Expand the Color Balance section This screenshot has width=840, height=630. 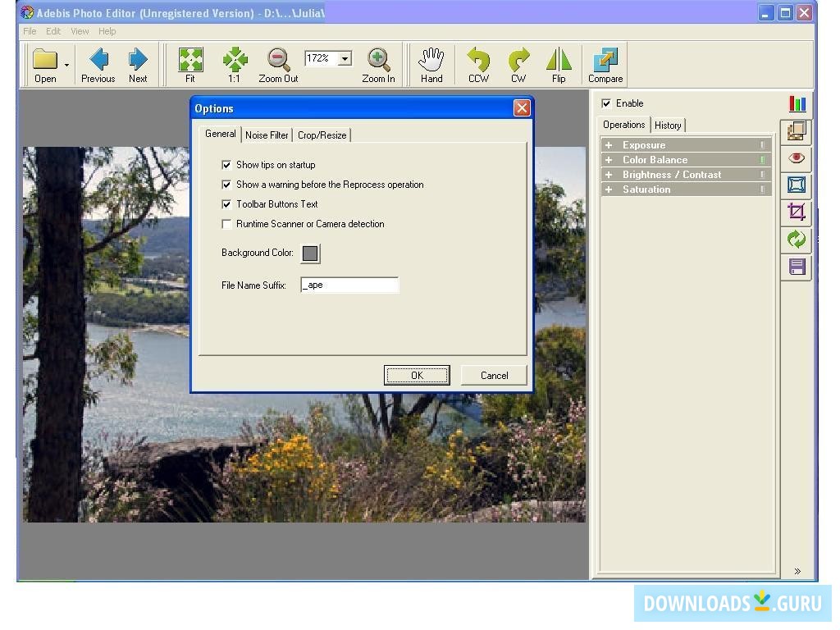pyautogui.click(x=609, y=160)
